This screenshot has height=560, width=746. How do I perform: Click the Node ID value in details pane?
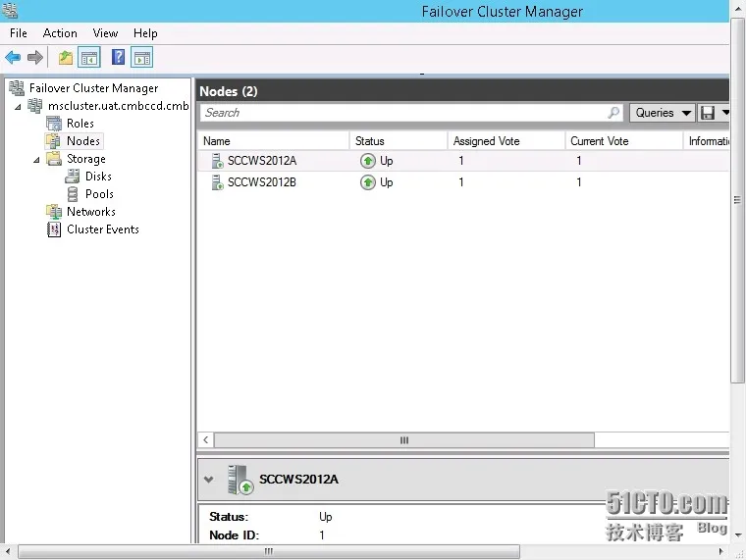point(322,535)
